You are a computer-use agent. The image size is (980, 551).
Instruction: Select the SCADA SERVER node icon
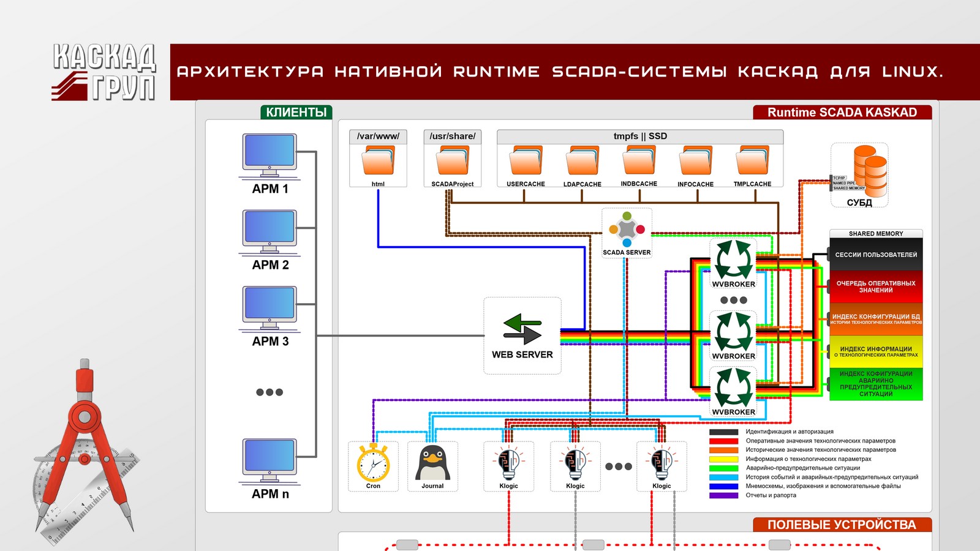pyautogui.click(x=627, y=230)
